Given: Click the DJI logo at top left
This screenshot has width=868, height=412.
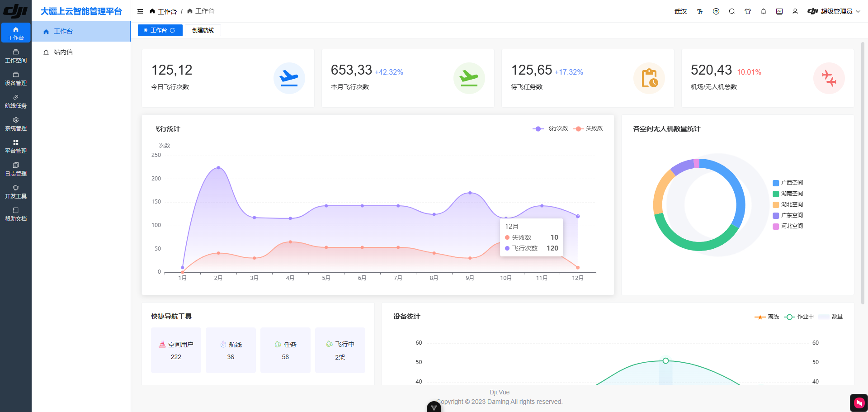Looking at the screenshot, I should tap(15, 11).
